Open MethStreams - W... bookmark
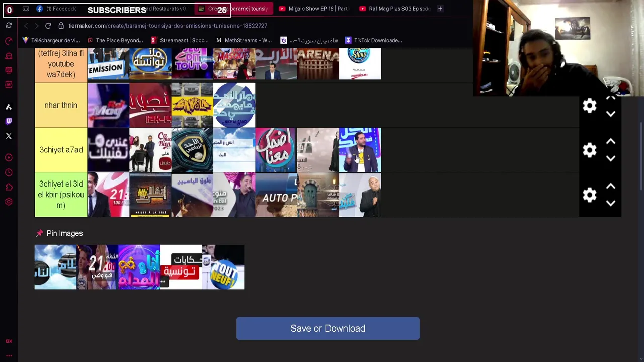Image resolution: width=644 pixels, height=362 pixels. tap(244, 40)
